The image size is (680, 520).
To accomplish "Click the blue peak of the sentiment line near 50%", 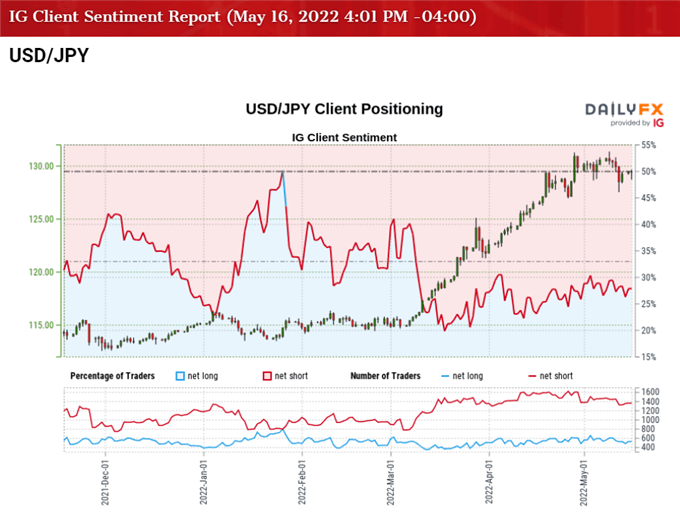I will pyautogui.click(x=284, y=173).
